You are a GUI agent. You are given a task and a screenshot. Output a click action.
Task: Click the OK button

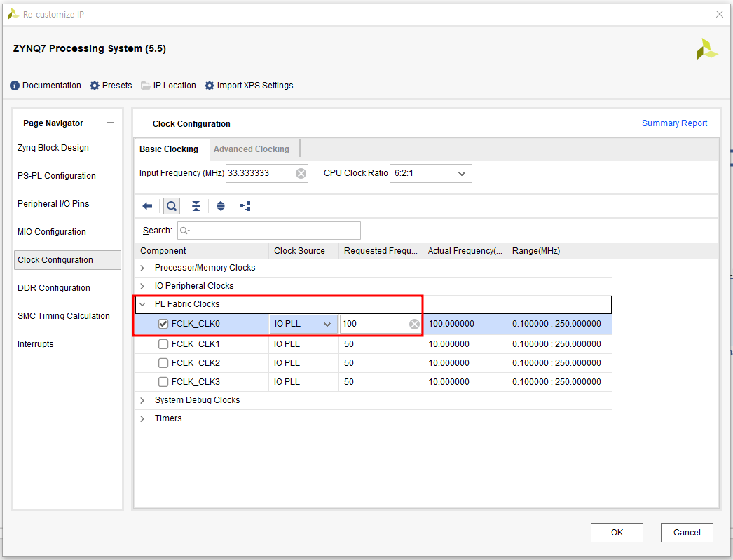617,533
